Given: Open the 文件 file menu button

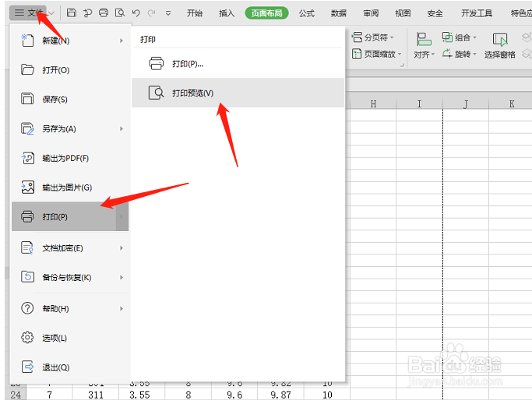Looking at the screenshot, I should click(x=29, y=13).
